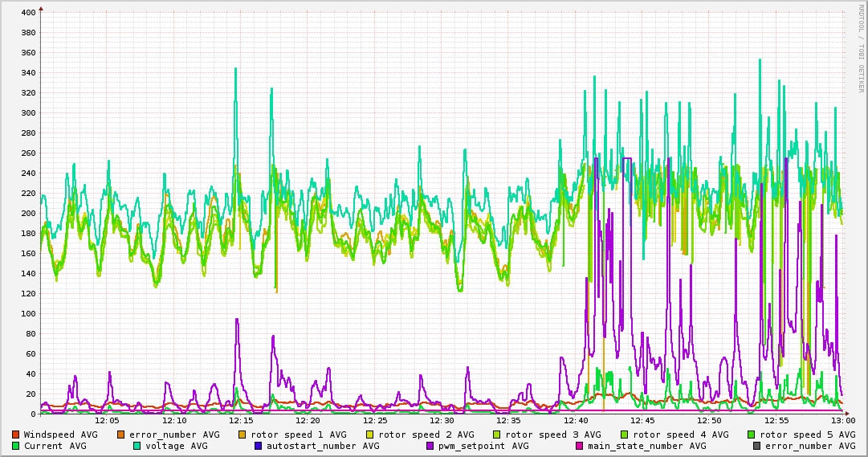Click the 12:50 time axis label
The image size is (868, 457).
point(710,421)
